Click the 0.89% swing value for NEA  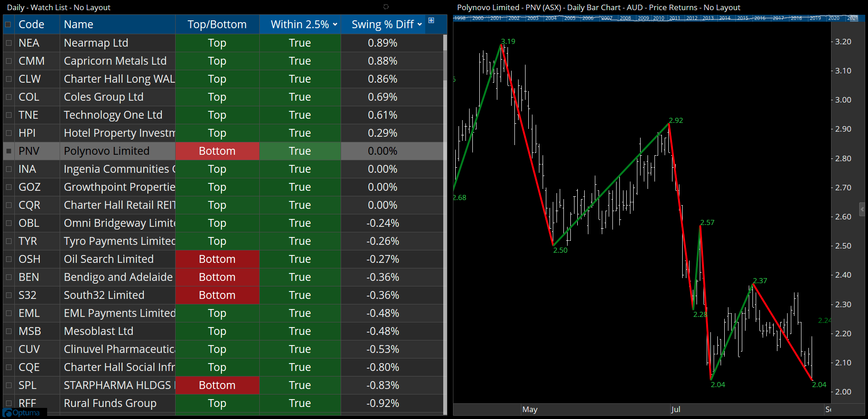point(382,43)
